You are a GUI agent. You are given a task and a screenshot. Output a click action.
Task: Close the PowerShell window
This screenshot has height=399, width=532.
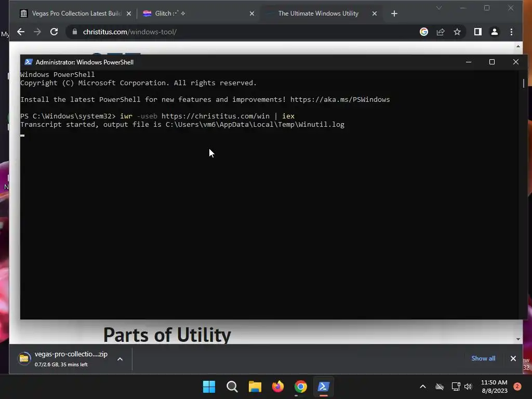[516, 62]
